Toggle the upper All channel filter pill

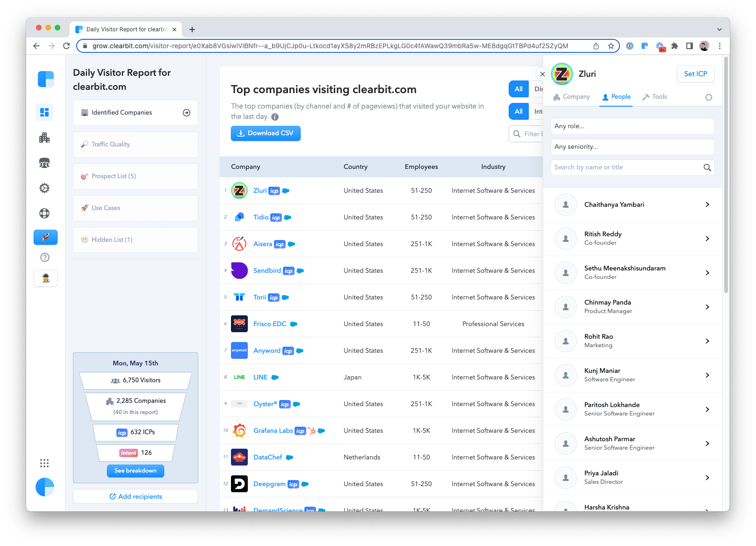pos(518,88)
